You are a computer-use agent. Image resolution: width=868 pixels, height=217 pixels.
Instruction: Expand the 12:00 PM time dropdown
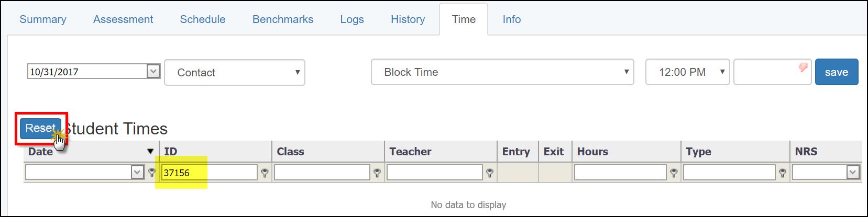pyautogui.click(x=687, y=72)
